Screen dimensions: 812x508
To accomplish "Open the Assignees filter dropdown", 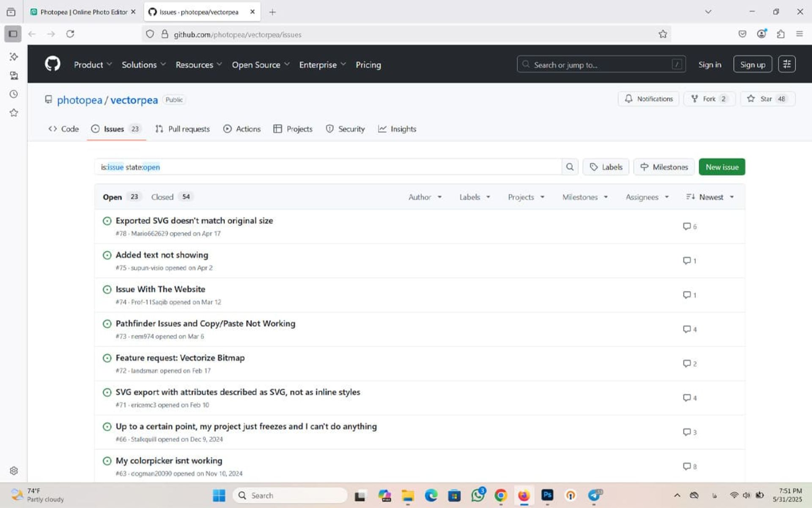I will pyautogui.click(x=647, y=197).
